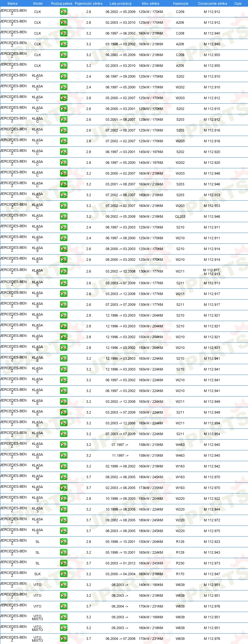The image size is (248, 644).
Task: Select body code A208
Action: coord(180,44)
